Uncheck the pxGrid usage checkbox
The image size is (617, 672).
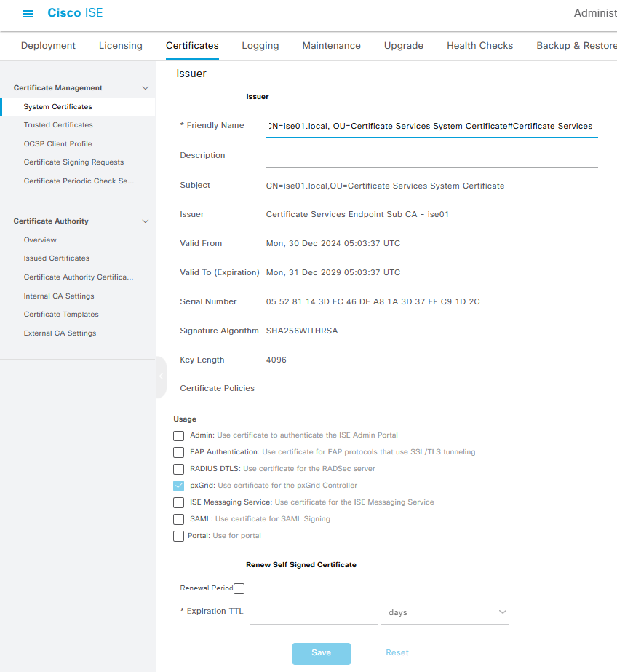(178, 486)
